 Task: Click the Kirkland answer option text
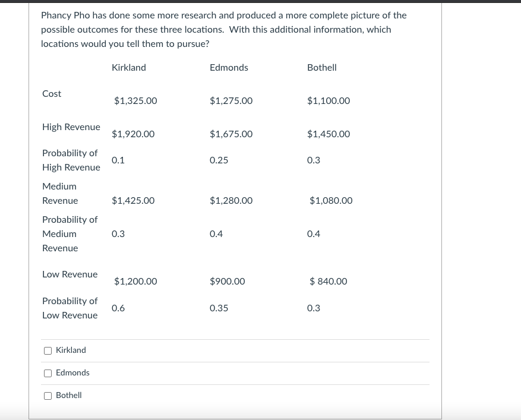click(71, 350)
